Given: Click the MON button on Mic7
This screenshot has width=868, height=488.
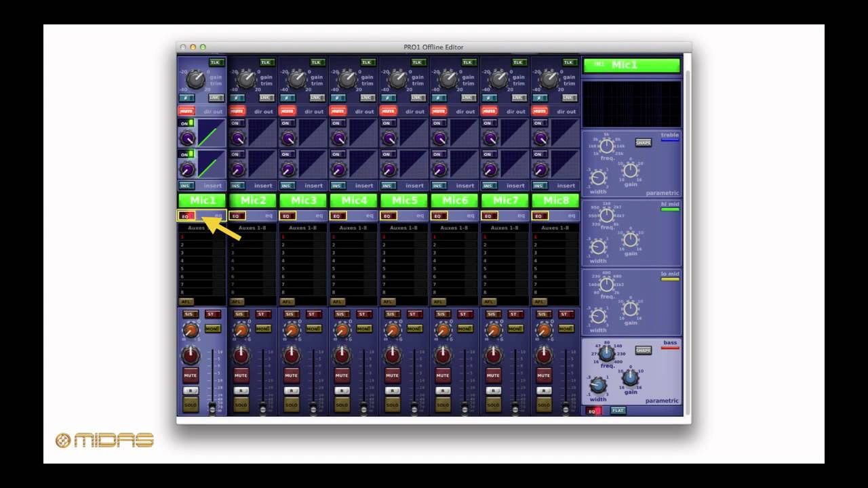Looking at the screenshot, I should pyautogui.click(x=515, y=329).
